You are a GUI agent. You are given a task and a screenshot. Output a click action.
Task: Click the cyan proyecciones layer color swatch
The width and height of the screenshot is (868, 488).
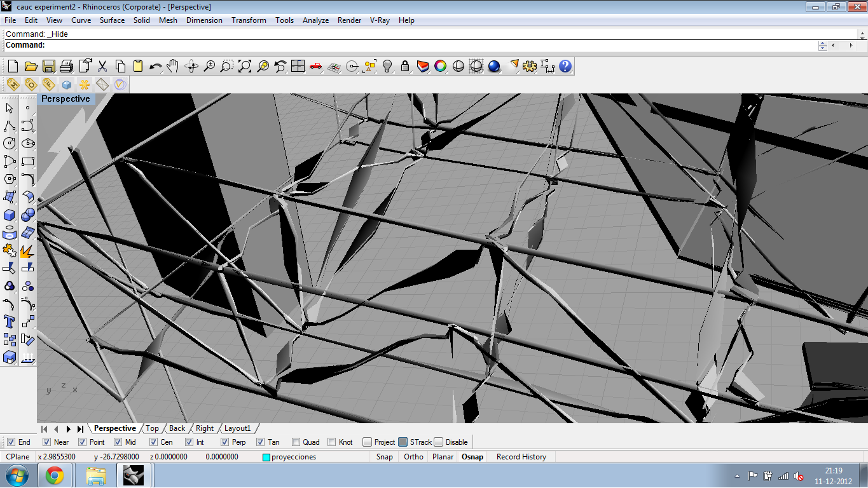[266, 457]
